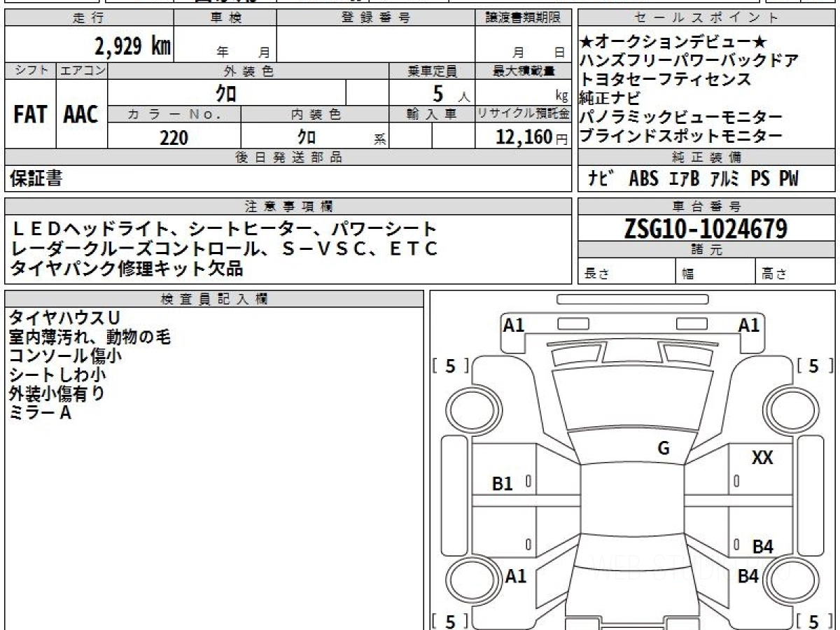The image size is (840, 630).
Task: Select the セールスポイント header
Action: tap(706, 18)
